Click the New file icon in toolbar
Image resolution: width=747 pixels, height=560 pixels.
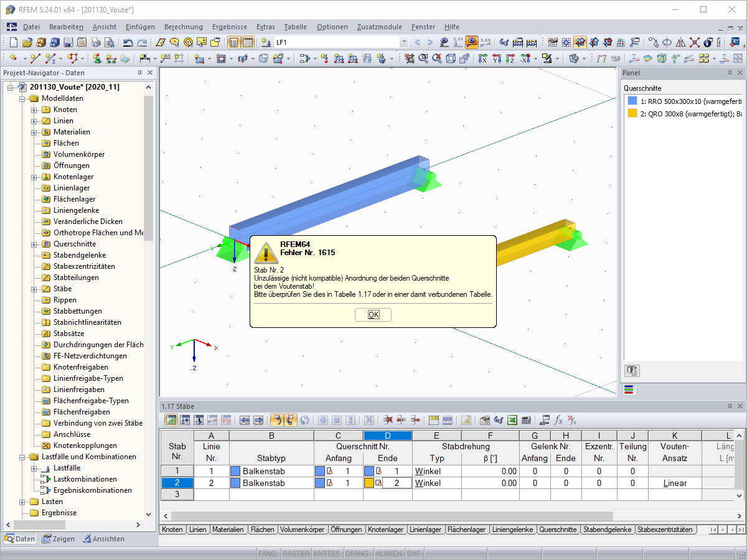pos(13,42)
